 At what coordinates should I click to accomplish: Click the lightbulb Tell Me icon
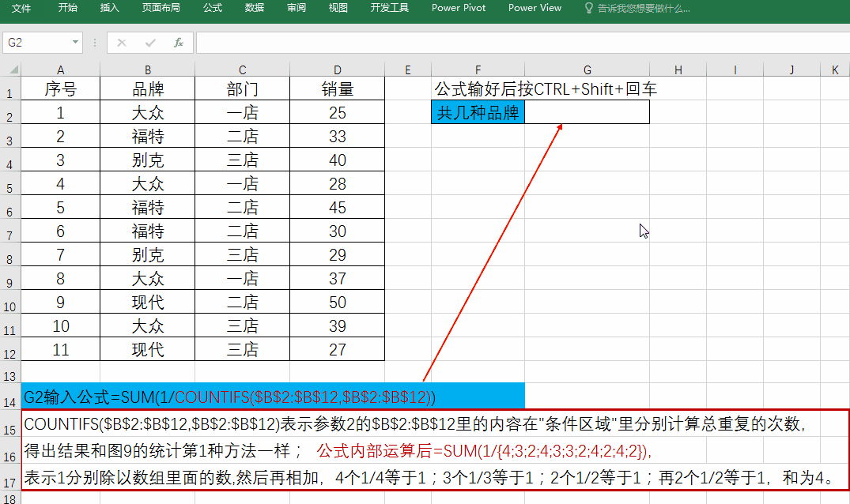tap(589, 8)
